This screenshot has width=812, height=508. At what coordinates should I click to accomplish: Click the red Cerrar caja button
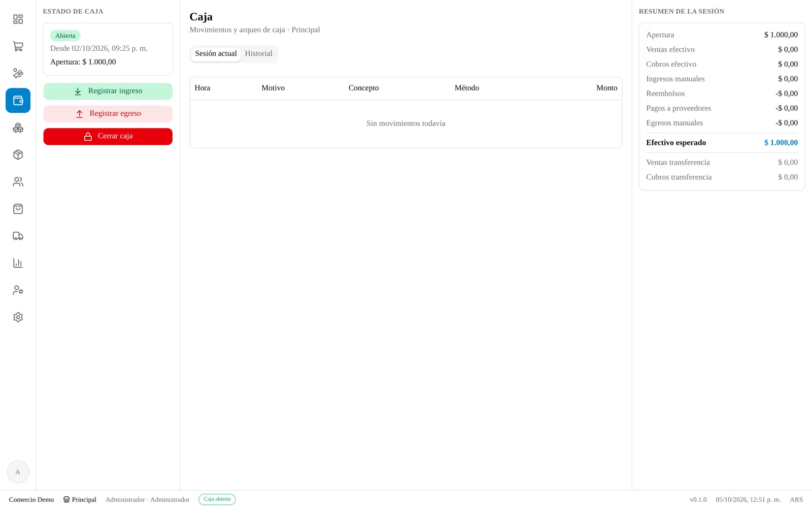108,136
